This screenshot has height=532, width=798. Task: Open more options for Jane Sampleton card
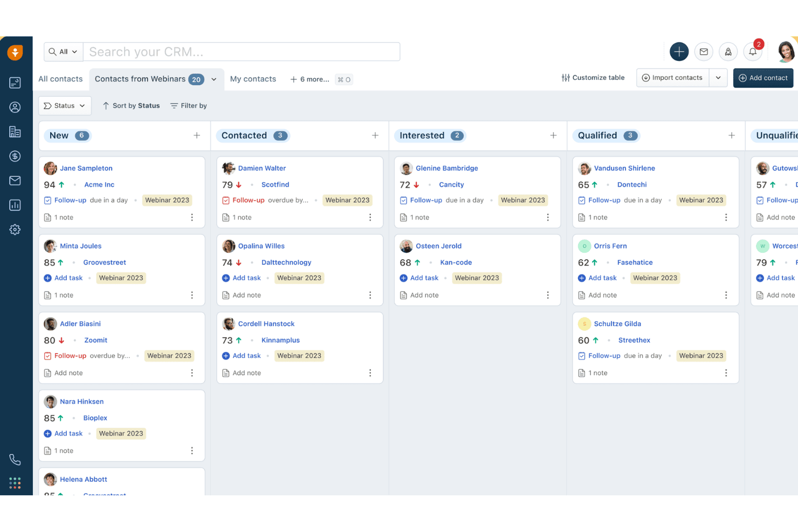click(x=192, y=217)
